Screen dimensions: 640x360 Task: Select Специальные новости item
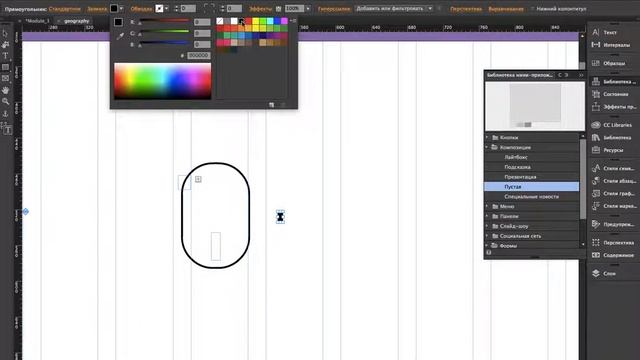point(531,196)
